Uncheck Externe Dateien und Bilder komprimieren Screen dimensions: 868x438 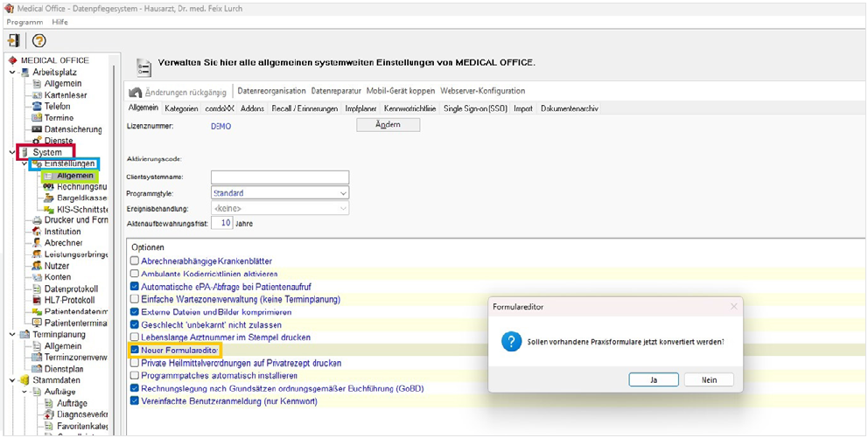coord(134,312)
